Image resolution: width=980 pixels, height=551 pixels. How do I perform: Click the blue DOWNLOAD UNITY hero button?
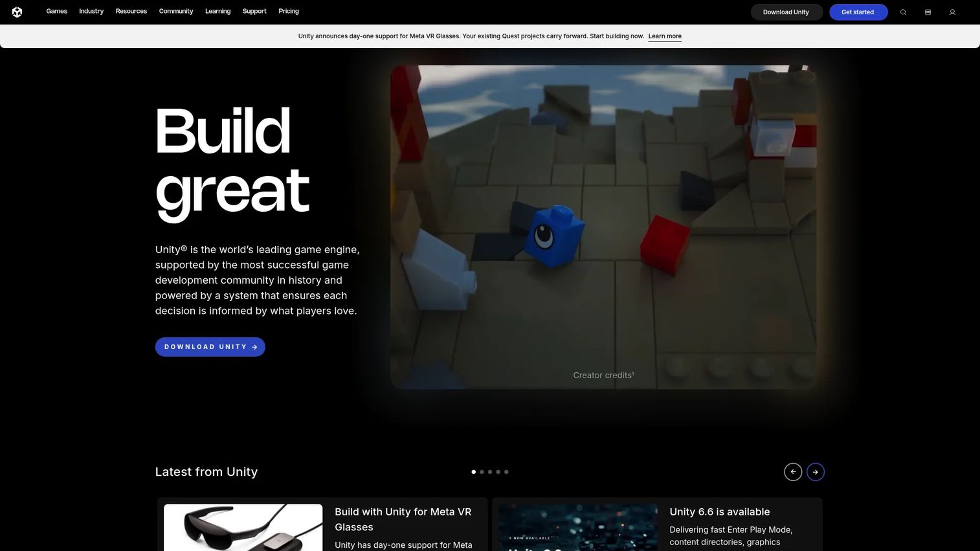[210, 347]
